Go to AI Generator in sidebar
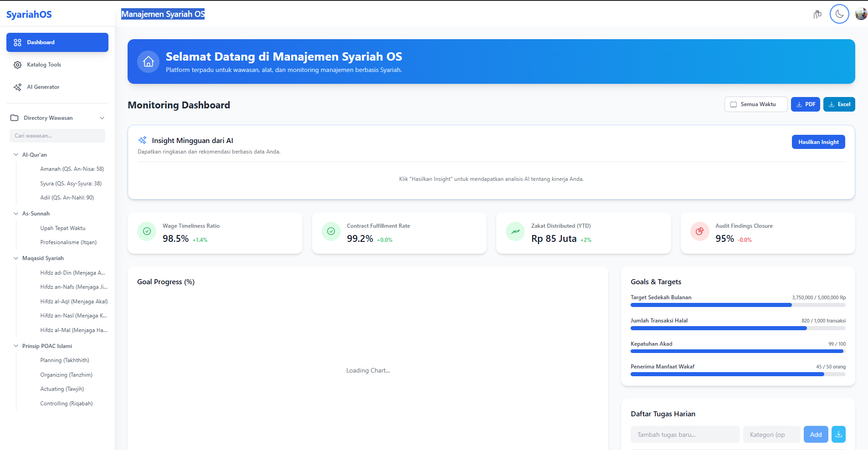This screenshot has height=450, width=868. pyautogui.click(x=43, y=87)
